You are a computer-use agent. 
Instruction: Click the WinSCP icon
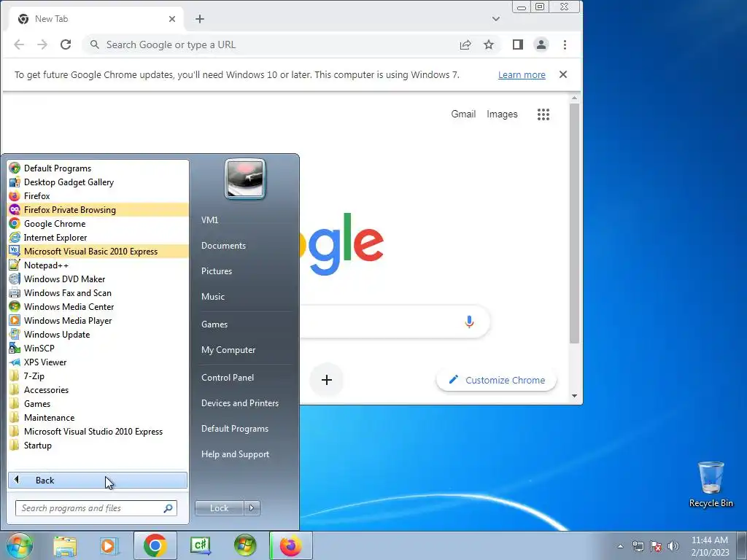[15, 348]
